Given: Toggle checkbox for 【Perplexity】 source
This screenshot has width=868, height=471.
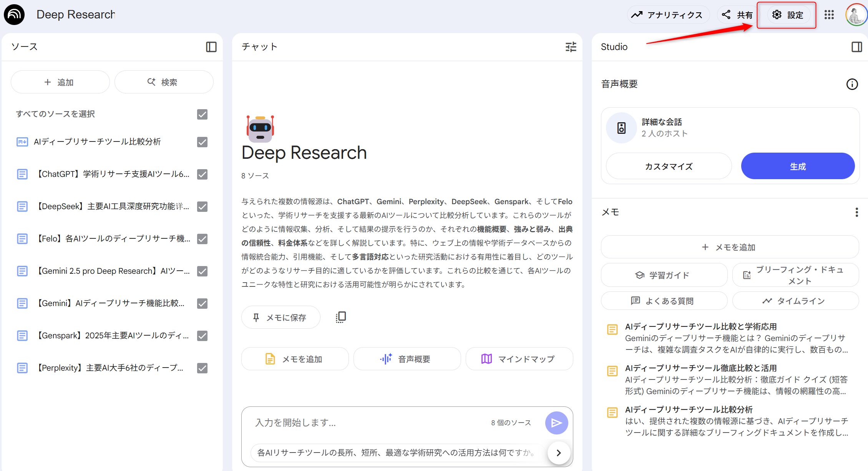Looking at the screenshot, I should click(202, 368).
